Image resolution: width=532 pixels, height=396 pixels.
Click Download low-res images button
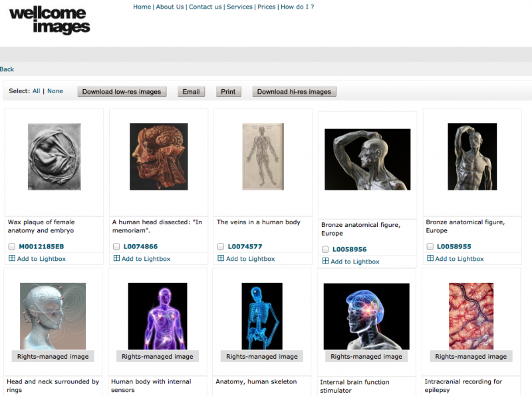[x=122, y=92]
